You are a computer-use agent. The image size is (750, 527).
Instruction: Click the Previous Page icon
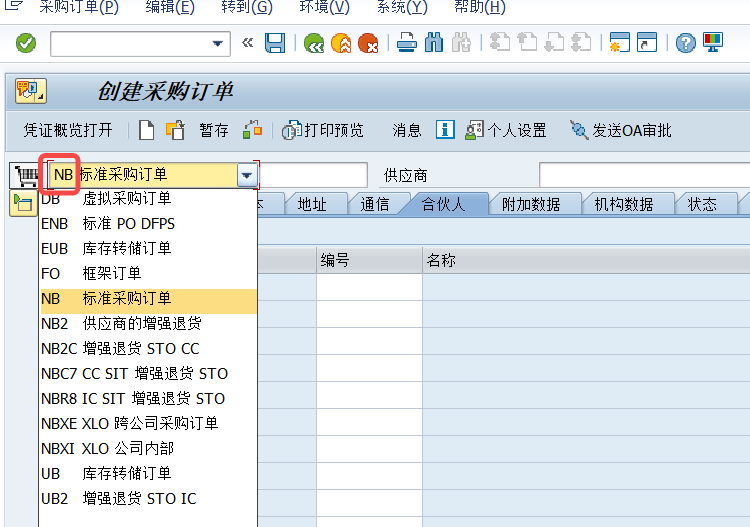coord(527,44)
